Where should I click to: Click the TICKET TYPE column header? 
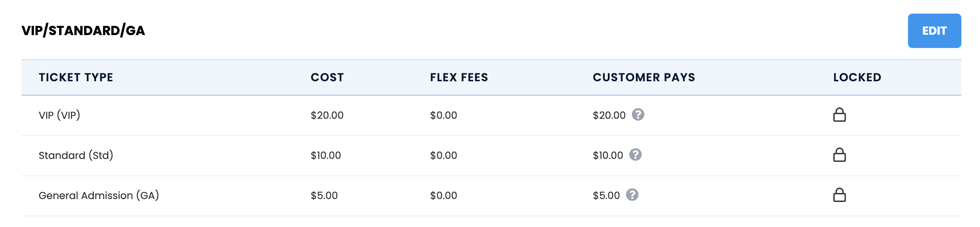coord(76,77)
